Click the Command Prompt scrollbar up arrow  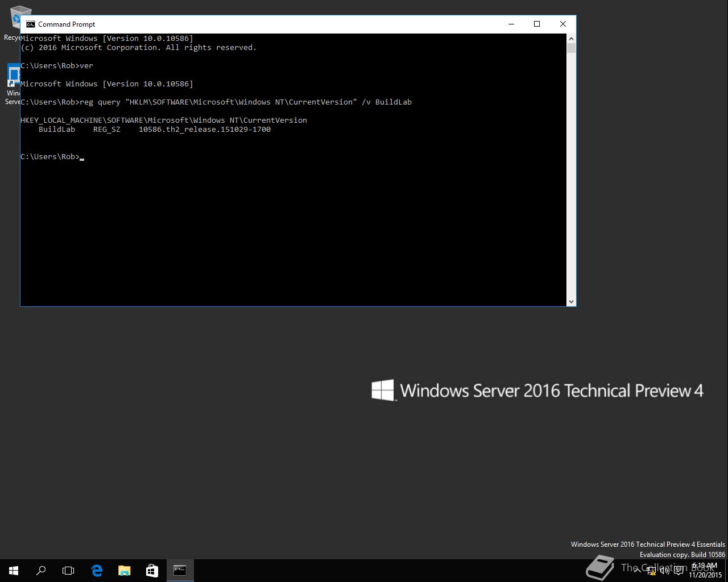[x=571, y=38]
